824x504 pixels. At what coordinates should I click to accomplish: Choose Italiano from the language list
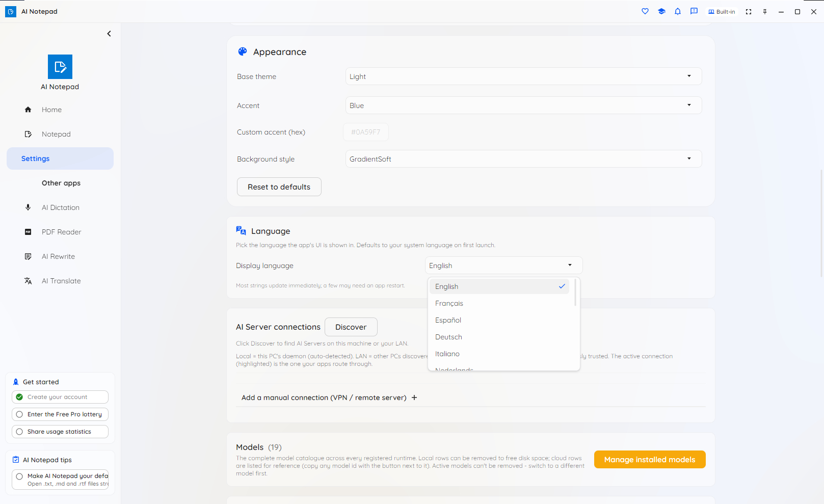pos(499,354)
